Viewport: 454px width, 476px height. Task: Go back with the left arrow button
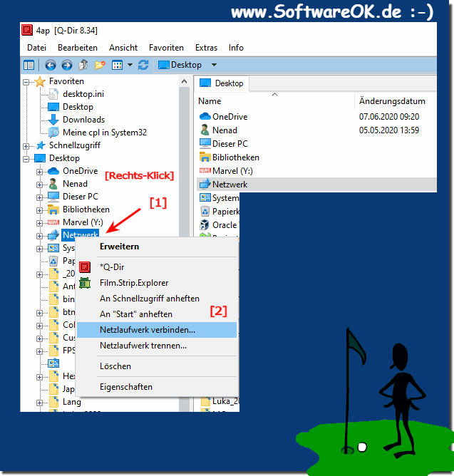tap(51, 65)
